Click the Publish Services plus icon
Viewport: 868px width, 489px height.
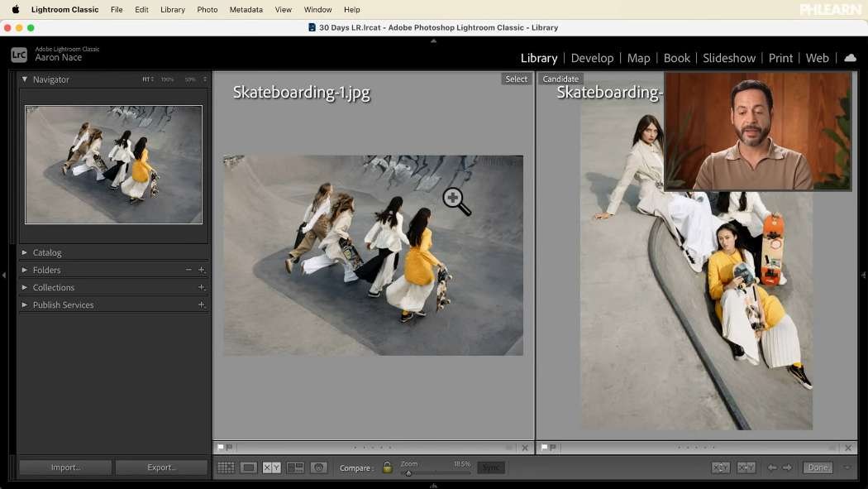pyautogui.click(x=202, y=304)
